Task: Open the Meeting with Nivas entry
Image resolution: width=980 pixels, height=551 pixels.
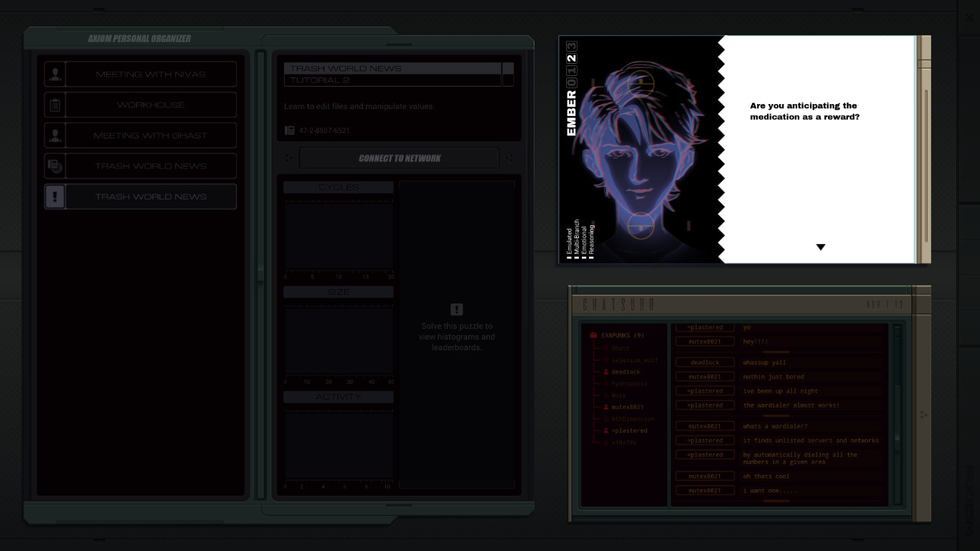Action: pos(151,74)
